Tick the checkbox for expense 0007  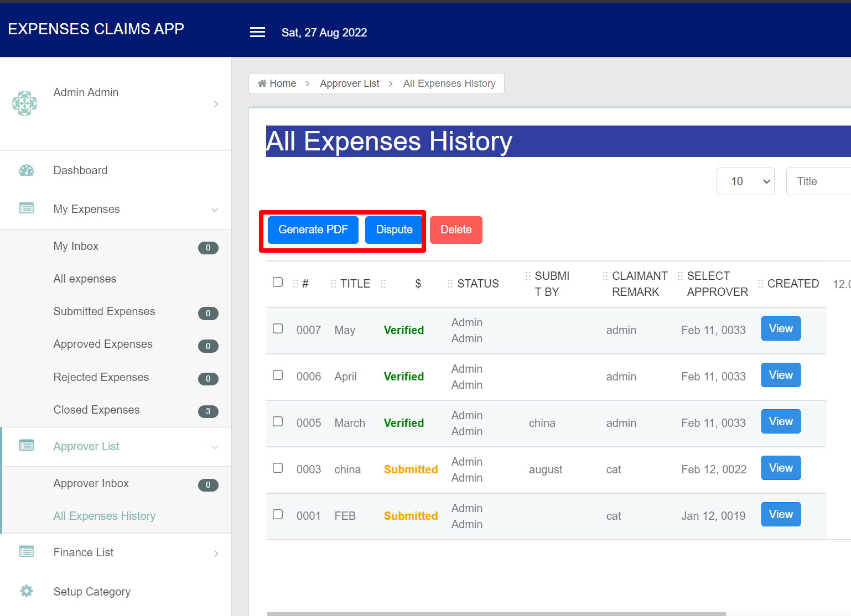(278, 329)
